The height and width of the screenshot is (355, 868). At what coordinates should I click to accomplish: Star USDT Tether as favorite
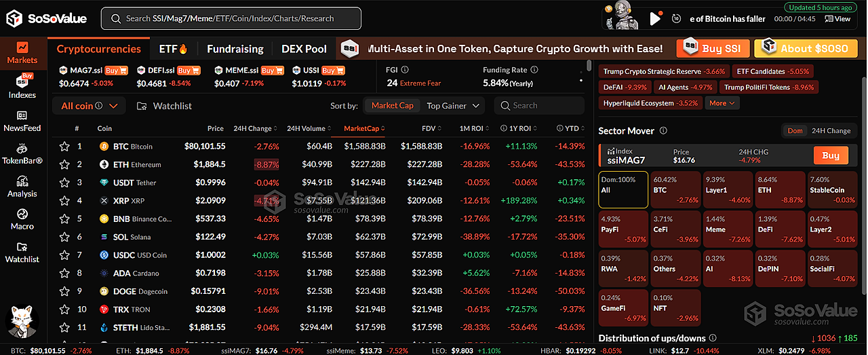(64, 183)
